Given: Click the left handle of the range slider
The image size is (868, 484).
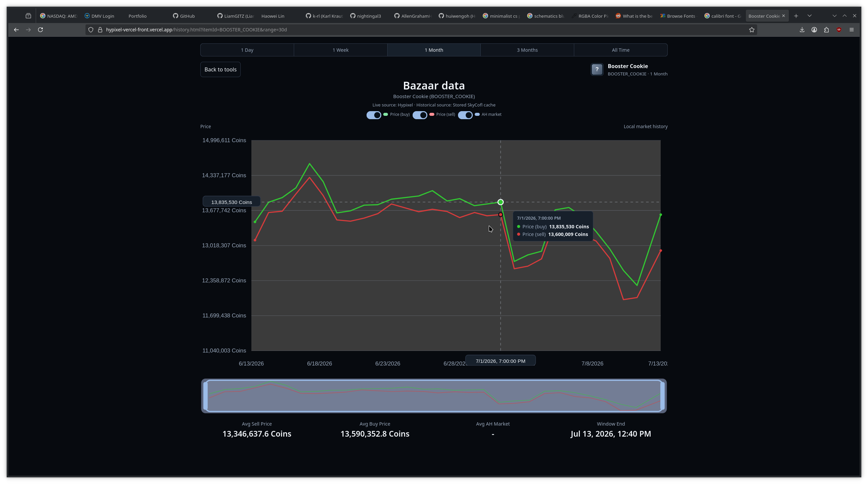Looking at the screenshot, I should pos(206,396).
